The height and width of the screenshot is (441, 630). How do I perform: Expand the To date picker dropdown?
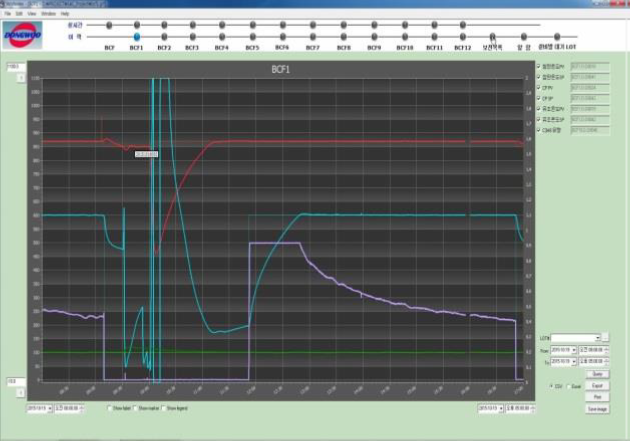(x=574, y=361)
